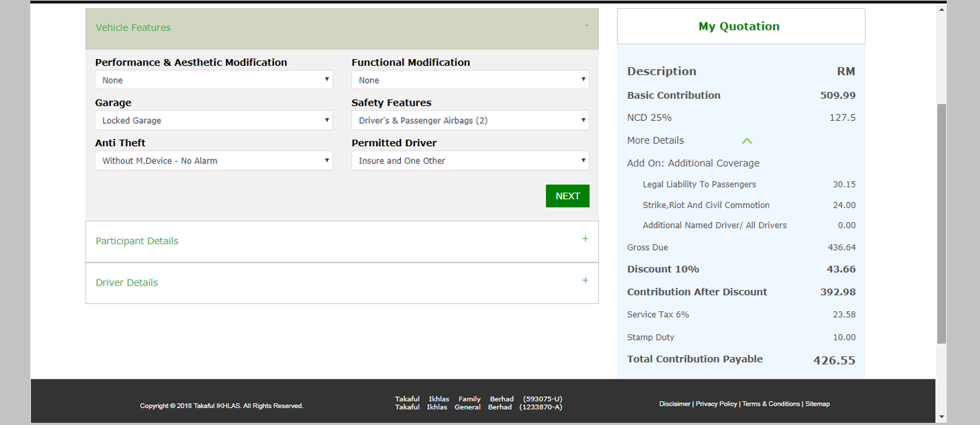980x425 pixels.
Task: Open the Disclaimer footer link
Action: click(x=674, y=404)
